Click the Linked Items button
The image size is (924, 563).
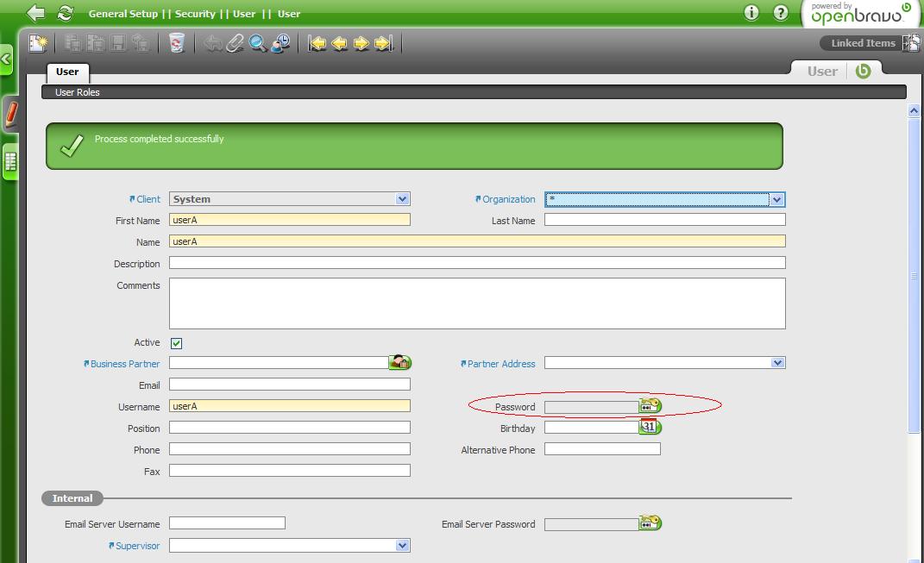[863, 43]
